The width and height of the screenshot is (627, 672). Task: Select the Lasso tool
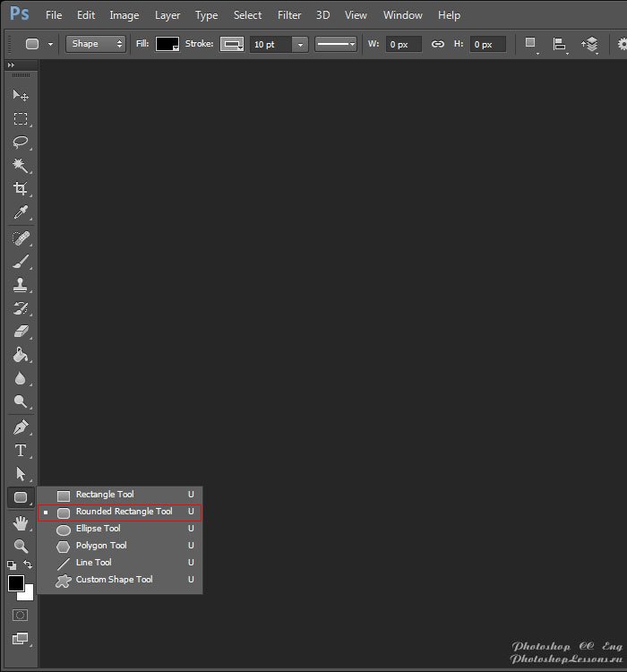coord(20,142)
